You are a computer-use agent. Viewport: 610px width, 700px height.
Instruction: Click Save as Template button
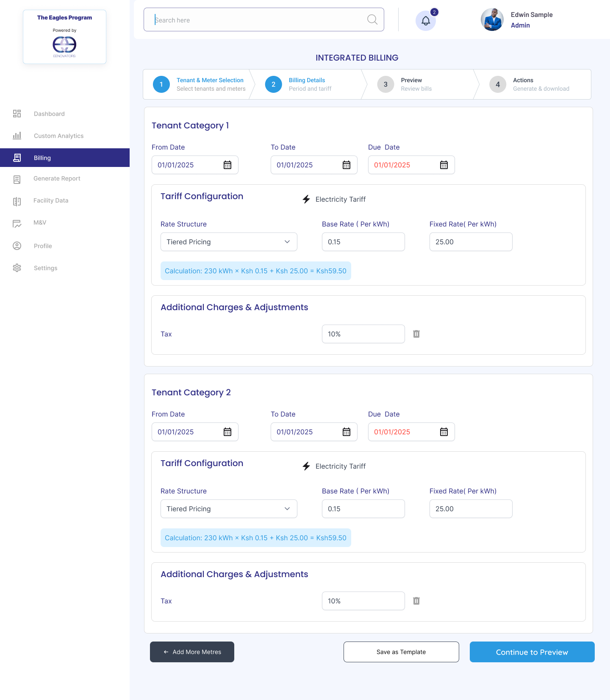pyautogui.click(x=401, y=652)
